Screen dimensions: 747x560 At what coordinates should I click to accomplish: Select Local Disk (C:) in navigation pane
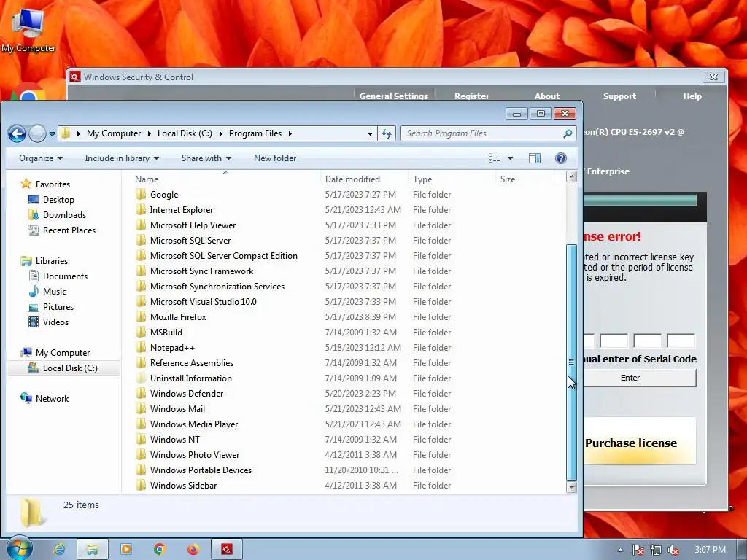pos(63,368)
